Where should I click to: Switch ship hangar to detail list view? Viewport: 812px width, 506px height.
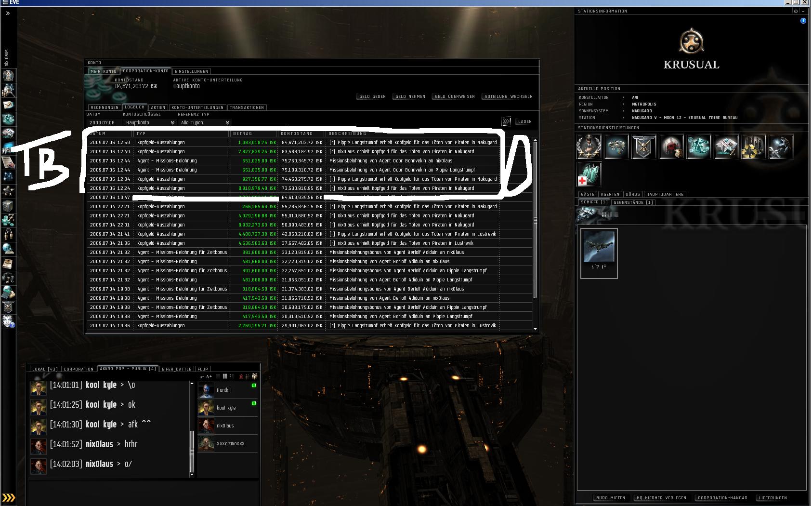coord(610,215)
